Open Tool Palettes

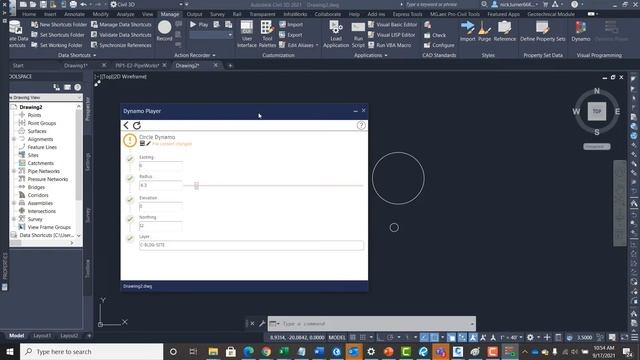pyautogui.click(x=267, y=34)
